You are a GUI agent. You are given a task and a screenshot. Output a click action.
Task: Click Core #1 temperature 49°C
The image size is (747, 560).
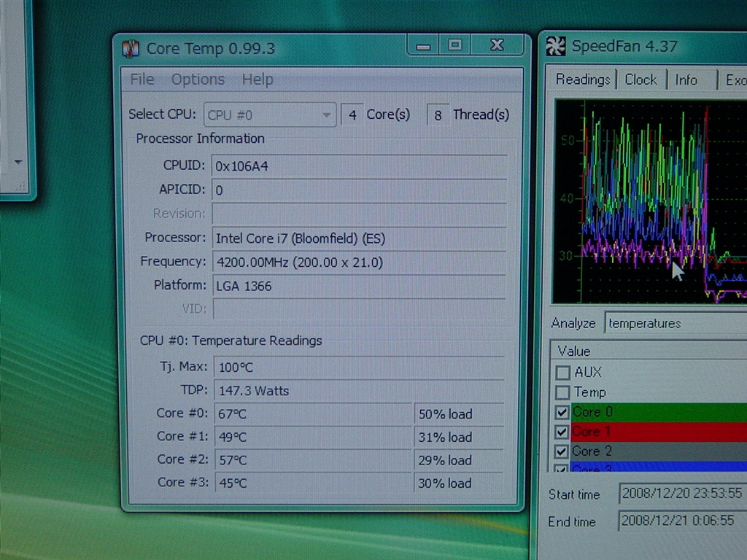pyautogui.click(x=314, y=437)
